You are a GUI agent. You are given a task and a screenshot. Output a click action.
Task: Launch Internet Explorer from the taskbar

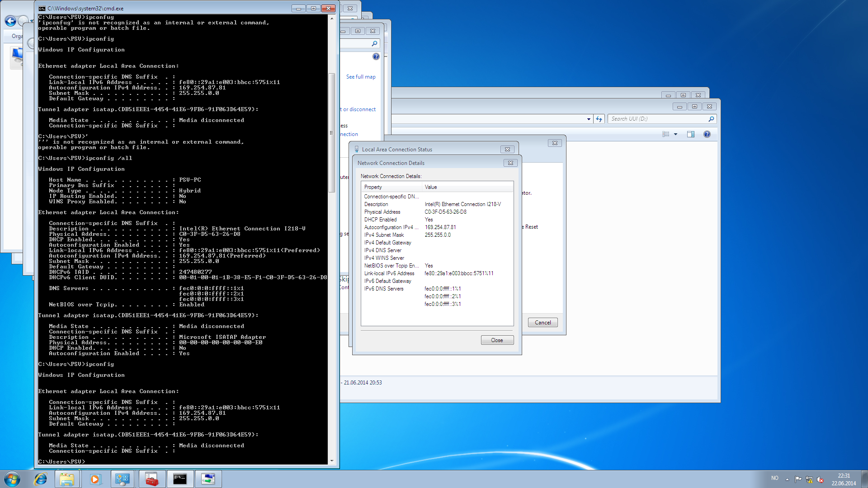(41, 479)
